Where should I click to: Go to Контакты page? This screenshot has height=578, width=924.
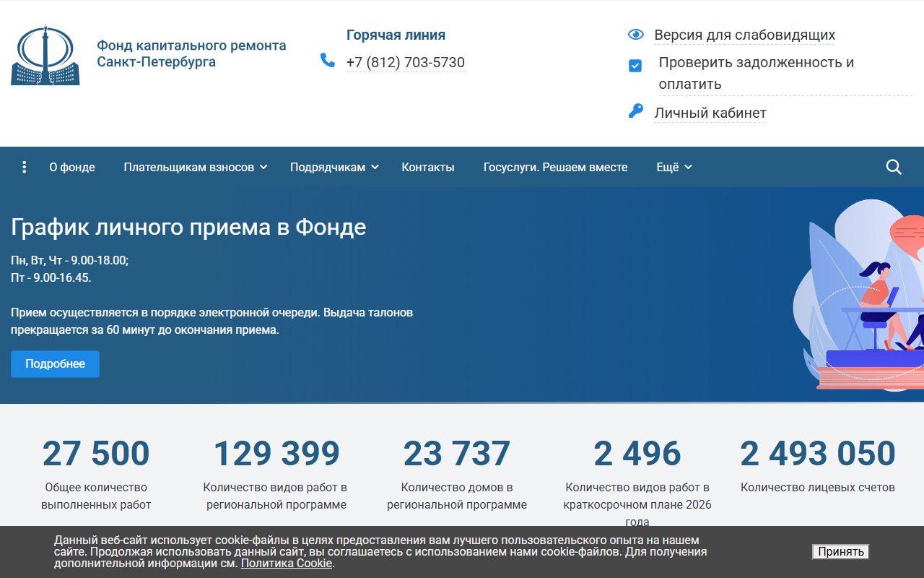pos(428,167)
